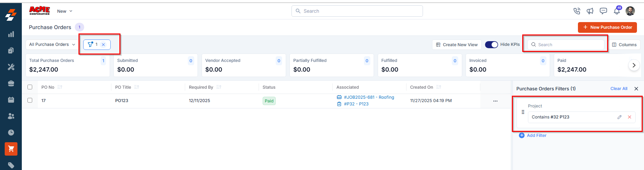Expand the All Purchase Orders view dropdown
Screen dimensions: 644x170
tap(52, 45)
